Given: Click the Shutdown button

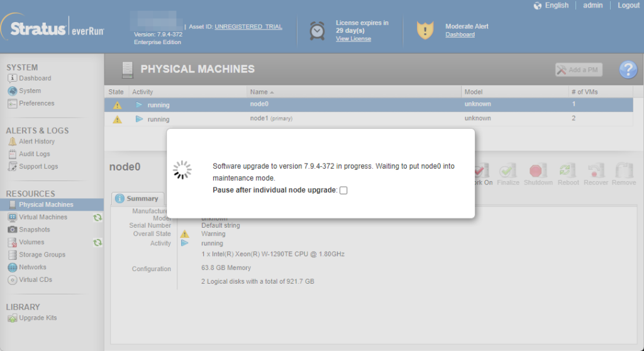Looking at the screenshot, I should pyautogui.click(x=538, y=174).
